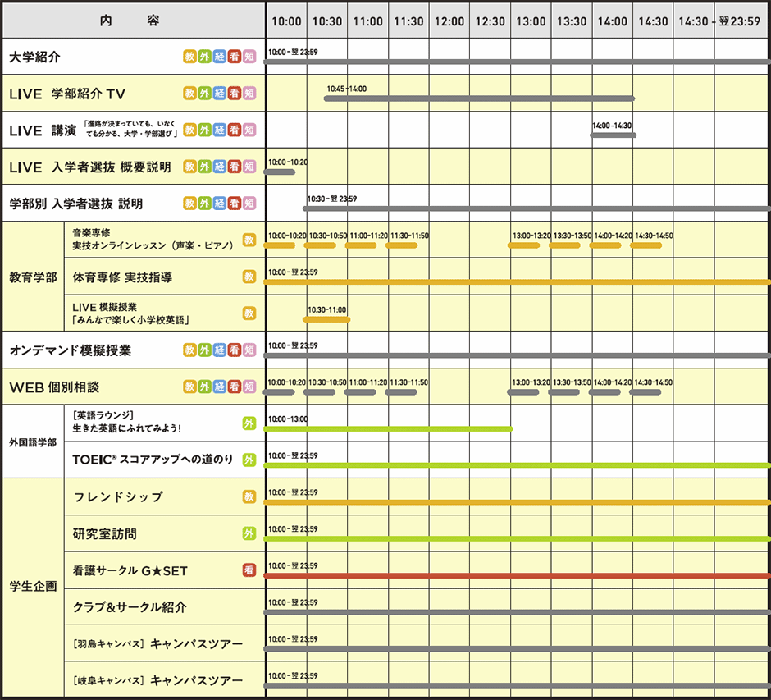The width and height of the screenshot is (771, 700).
Task: Click the 研究室訪問 row label
Action: (105, 533)
